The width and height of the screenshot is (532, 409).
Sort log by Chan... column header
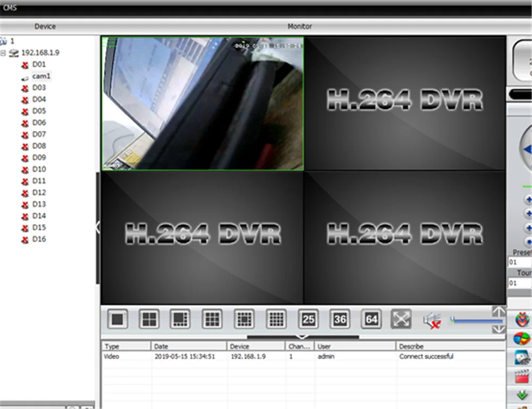click(x=300, y=346)
